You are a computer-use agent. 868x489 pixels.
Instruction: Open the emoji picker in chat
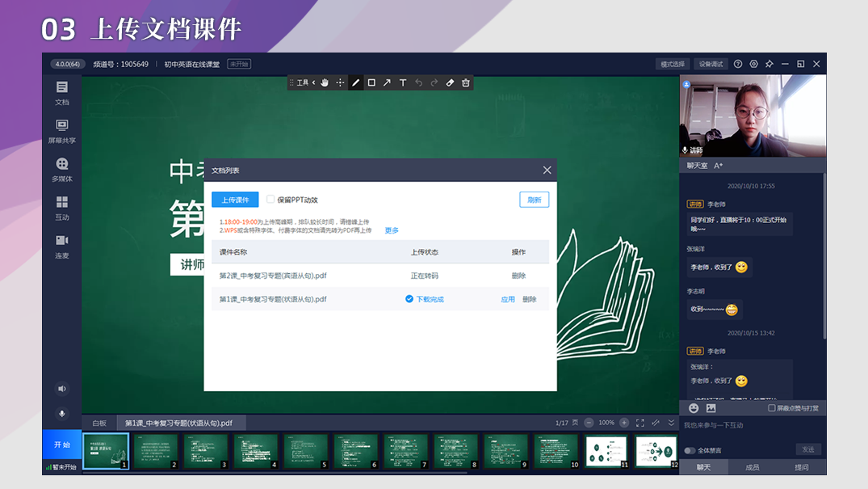pos(694,408)
